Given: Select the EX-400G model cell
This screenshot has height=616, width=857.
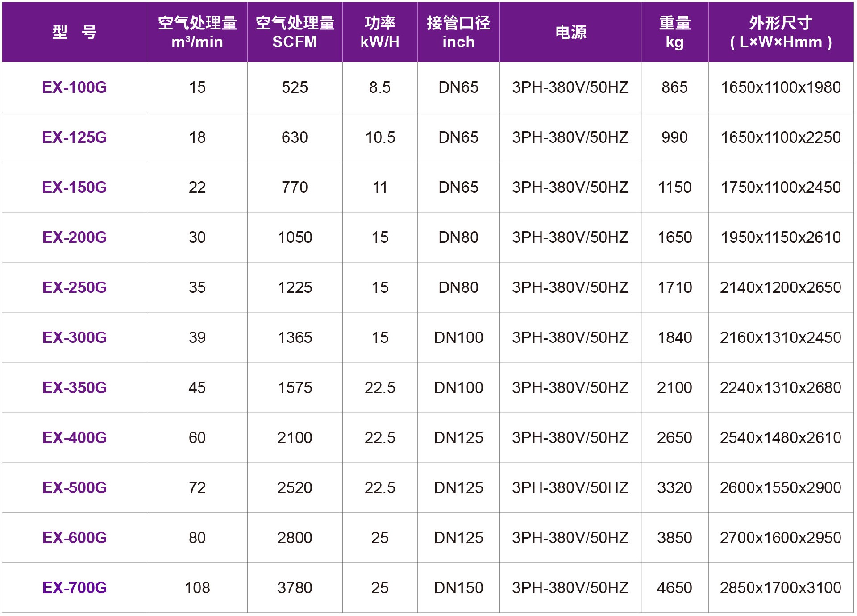Looking at the screenshot, I should pyautogui.click(x=75, y=437).
